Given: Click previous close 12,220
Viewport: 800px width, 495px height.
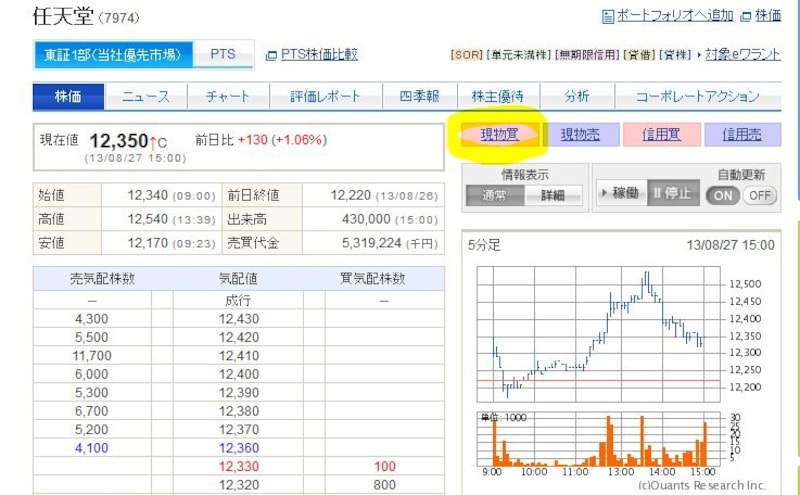Looking at the screenshot, I should (351, 195).
